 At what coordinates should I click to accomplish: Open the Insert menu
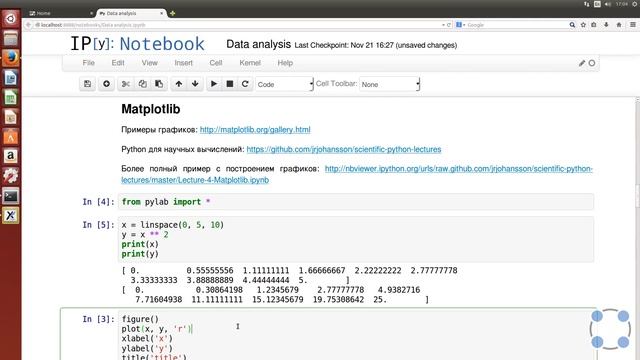point(183,63)
